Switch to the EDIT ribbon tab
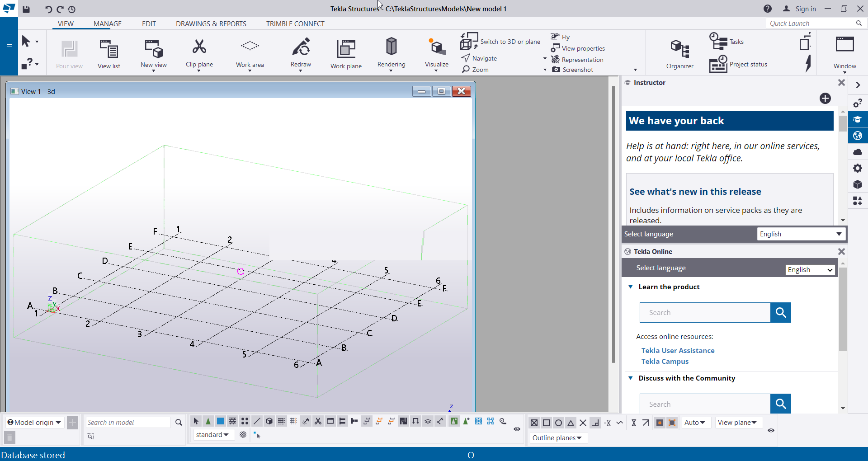Screen dimensions: 868x461 pyautogui.click(x=148, y=24)
